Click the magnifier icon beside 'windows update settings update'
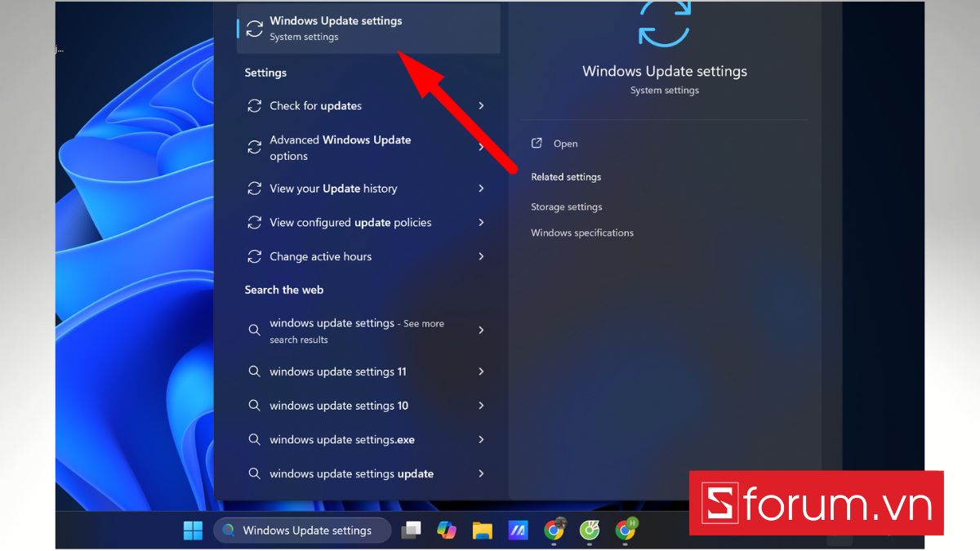This screenshot has height=551, width=980. (254, 473)
